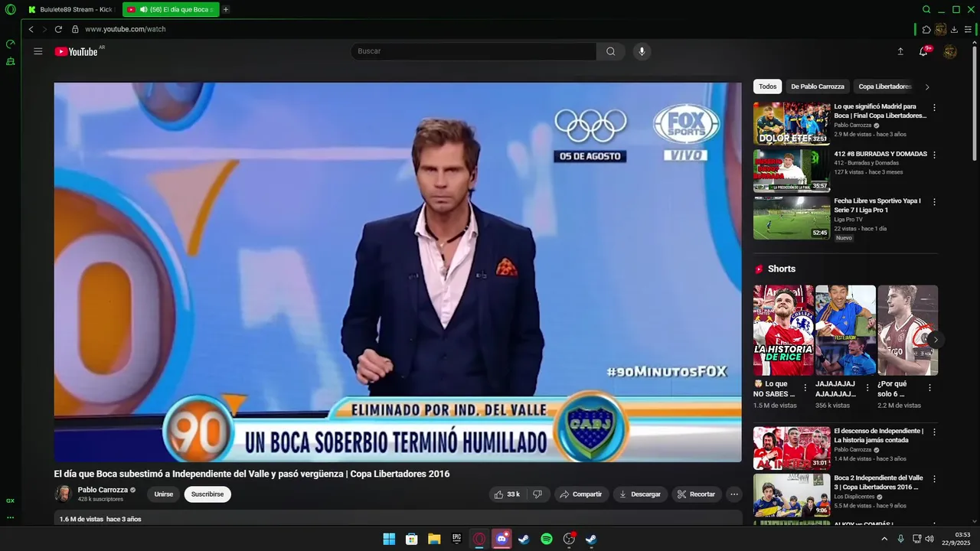Select the 'Copa Libertadores' chip
The width and height of the screenshot is (980, 551).
tap(885, 86)
